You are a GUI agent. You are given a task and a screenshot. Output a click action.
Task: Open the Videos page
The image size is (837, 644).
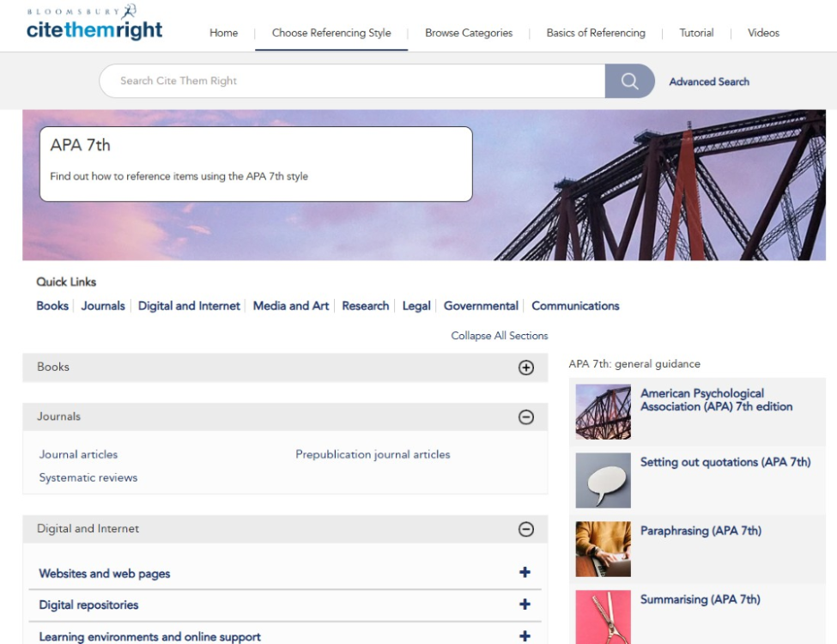click(x=763, y=33)
